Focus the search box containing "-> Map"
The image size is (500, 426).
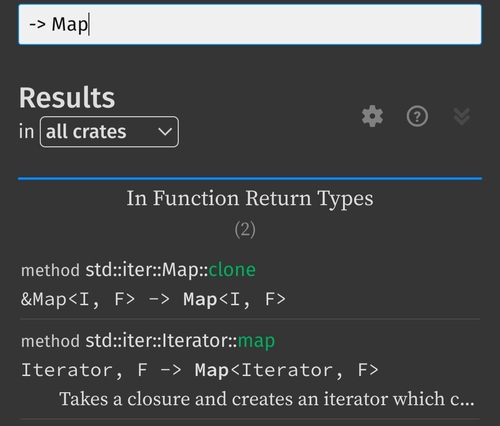(x=250, y=24)
